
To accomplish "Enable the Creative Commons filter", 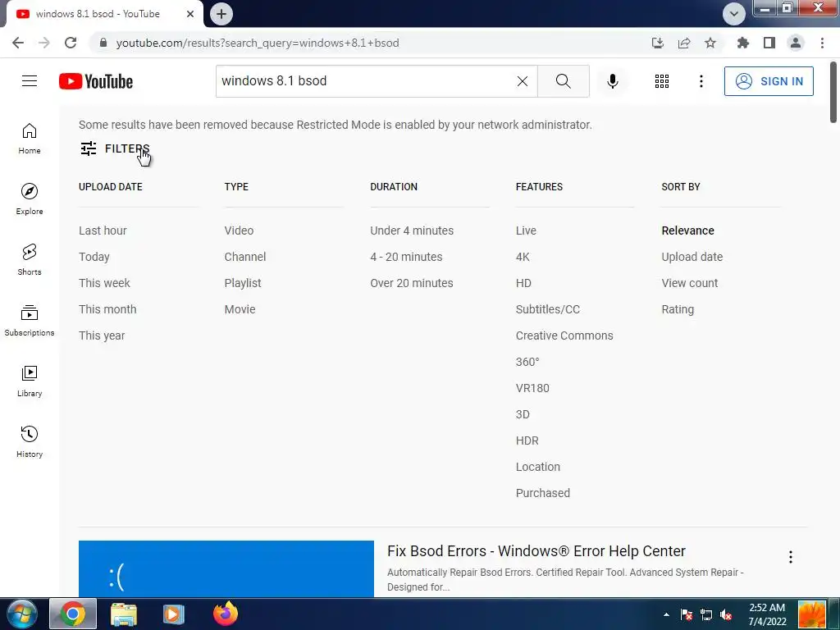I will 564,336.
